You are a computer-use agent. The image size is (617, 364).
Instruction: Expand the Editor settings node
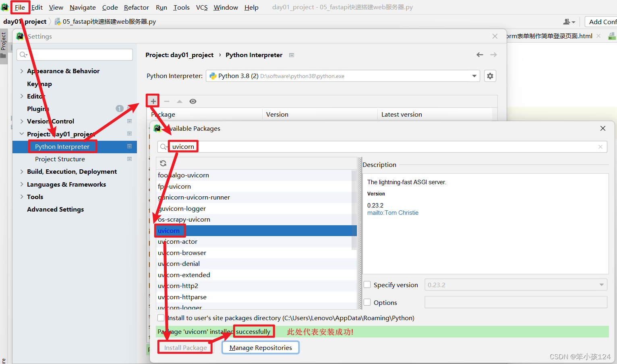[22, 96]
